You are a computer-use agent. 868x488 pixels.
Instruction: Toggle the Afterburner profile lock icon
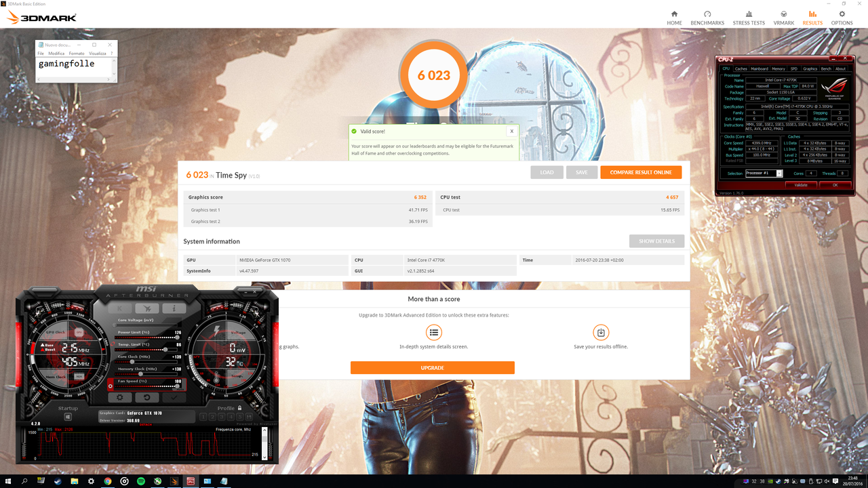[240, 408]
